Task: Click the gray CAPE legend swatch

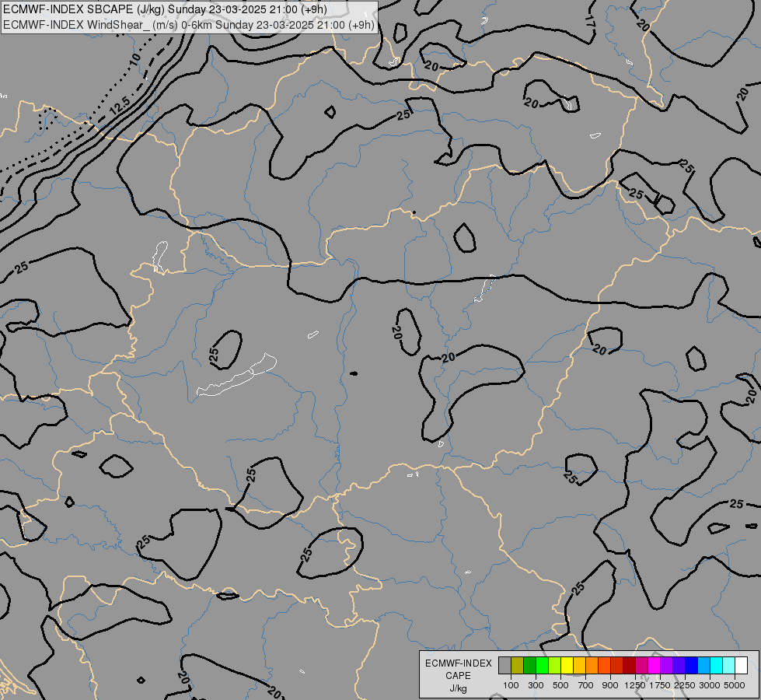Action: pyautogui.click(x=504, y=666)
